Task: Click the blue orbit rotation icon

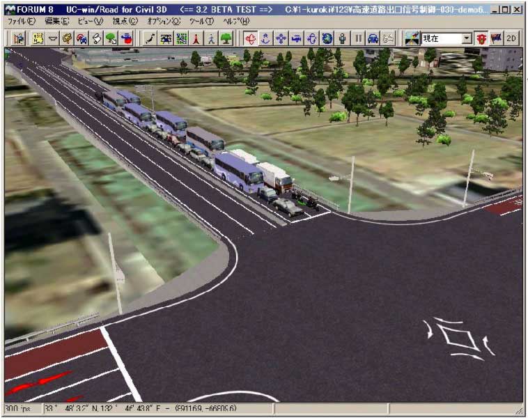Action: coord(311,39)
